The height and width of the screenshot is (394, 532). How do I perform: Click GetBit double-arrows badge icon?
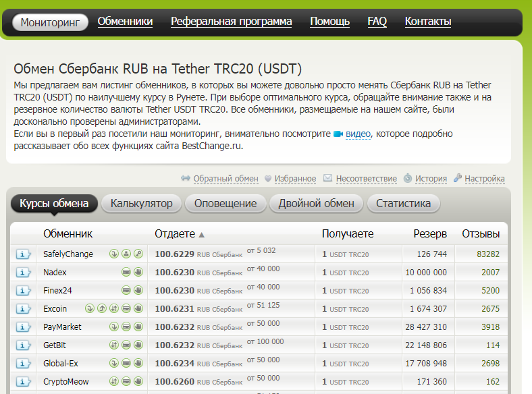click(x=114, y=345)
